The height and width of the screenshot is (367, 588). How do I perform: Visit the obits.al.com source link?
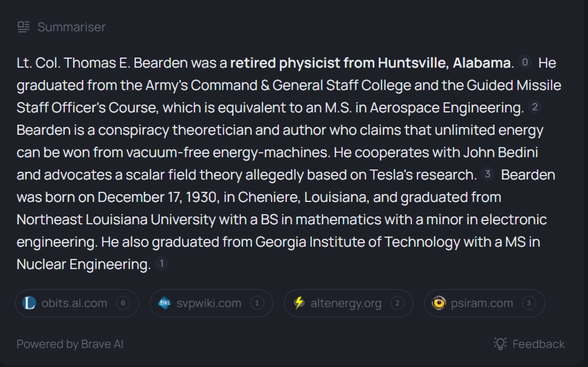(x=77, y=303)
